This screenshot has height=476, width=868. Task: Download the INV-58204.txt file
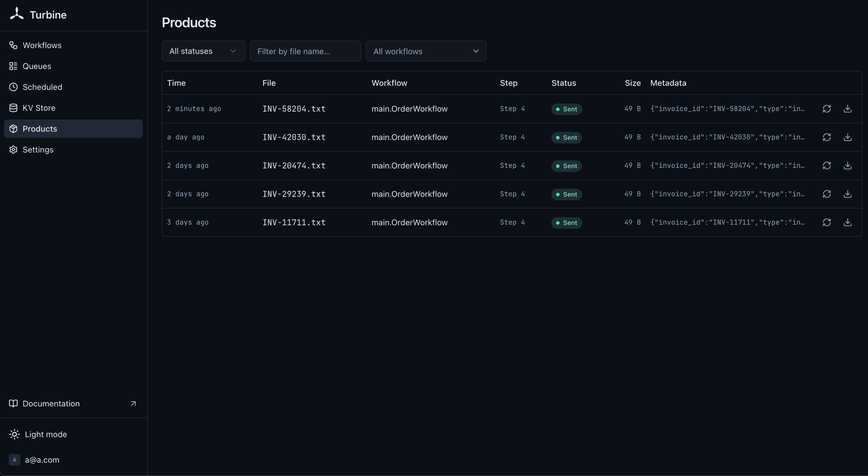point(847,109)
